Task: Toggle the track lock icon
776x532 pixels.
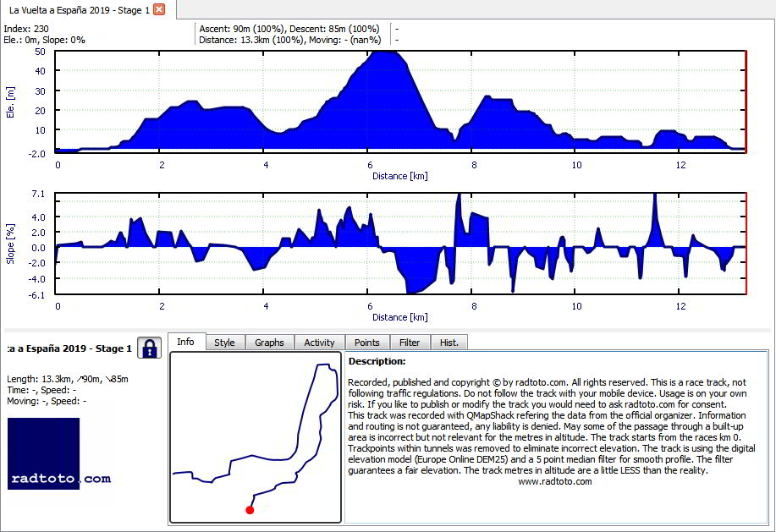Action: [x=149, y=348]
